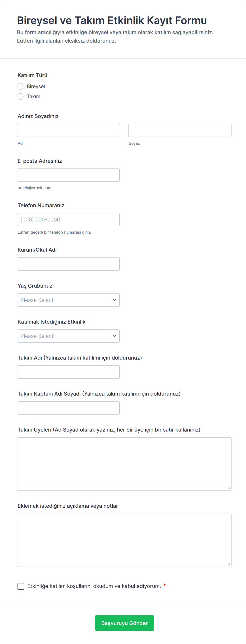The height and width of the screenshot is (644, 246).
Task: Grab the Takım Üyeleri textarea resize handle
Action: (x=229, y=488)
